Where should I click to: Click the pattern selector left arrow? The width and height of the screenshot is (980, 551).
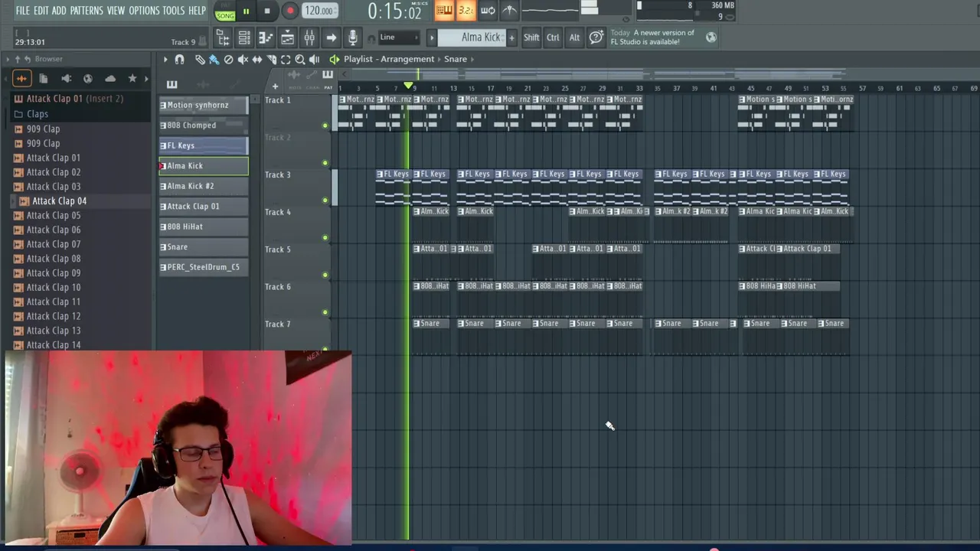click(x=431, y=37)
